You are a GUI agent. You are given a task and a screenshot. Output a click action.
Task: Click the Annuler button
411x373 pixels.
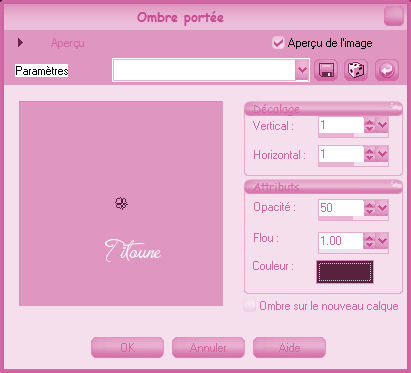[x=208, y=347]
